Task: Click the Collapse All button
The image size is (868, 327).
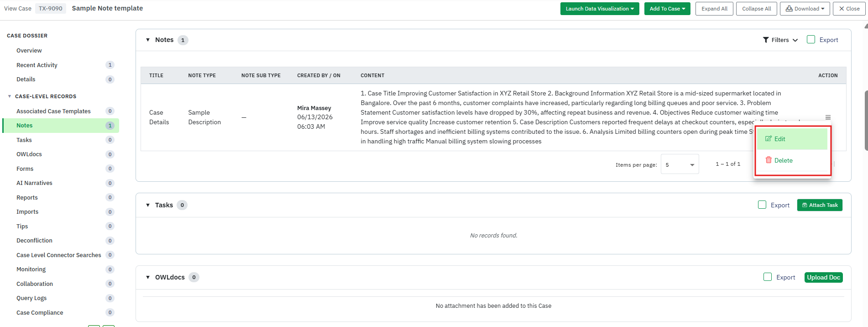Action: (757, 9)
